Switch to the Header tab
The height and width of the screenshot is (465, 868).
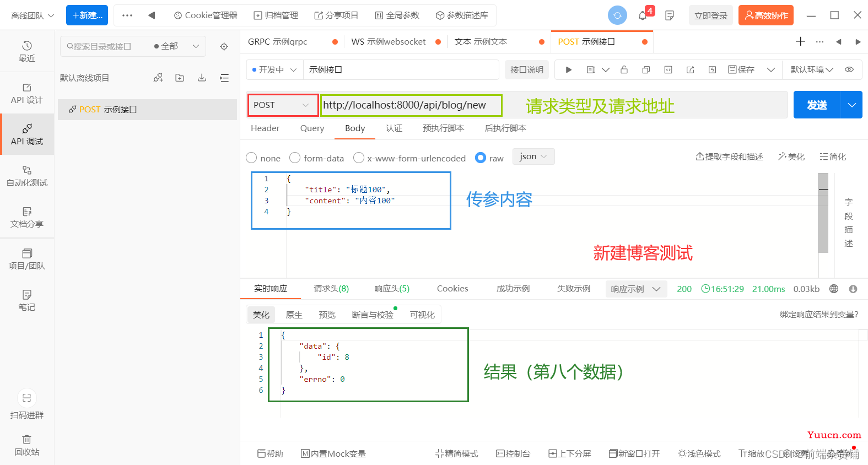pyautogui.click(x=265, y=128)
